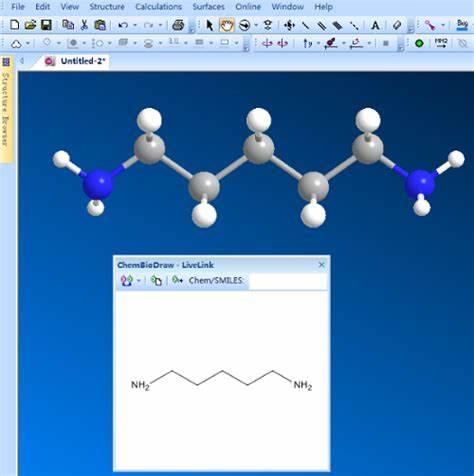Activate the hand translate tool
The image size is (474, 476).
[x=226, y=25]
